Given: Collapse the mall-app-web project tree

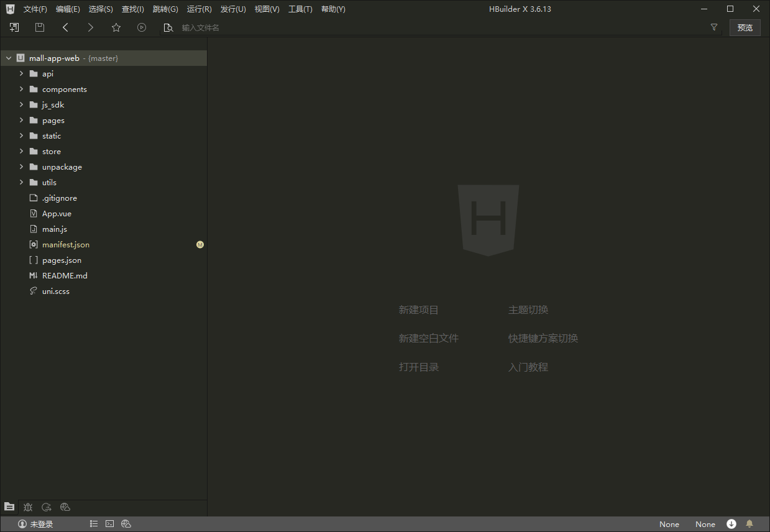Looking at the screenshot, I should 9,58.
